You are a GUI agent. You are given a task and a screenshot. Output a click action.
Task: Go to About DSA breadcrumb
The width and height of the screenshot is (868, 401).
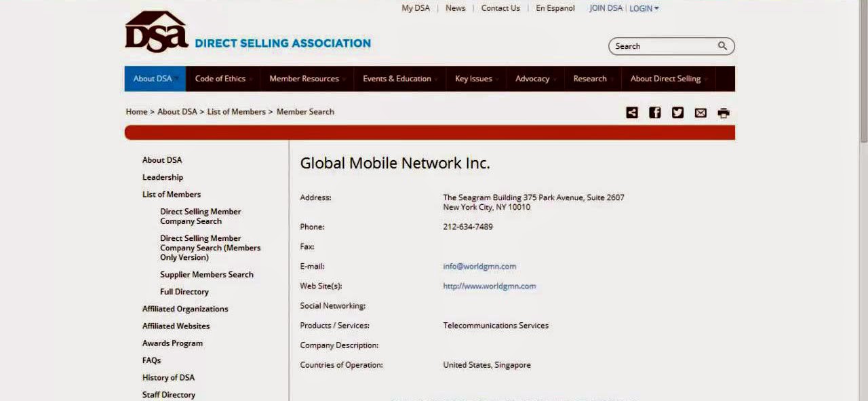[177, 112]
